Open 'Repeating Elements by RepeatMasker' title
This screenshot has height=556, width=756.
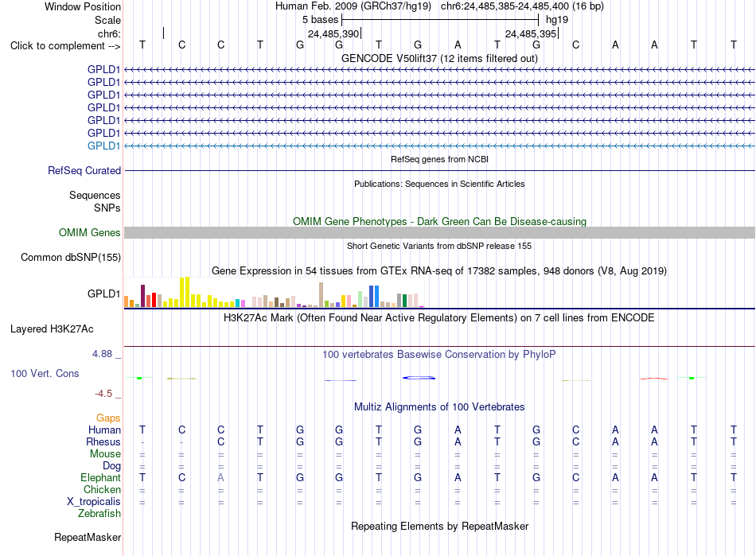tap(439, 526)
